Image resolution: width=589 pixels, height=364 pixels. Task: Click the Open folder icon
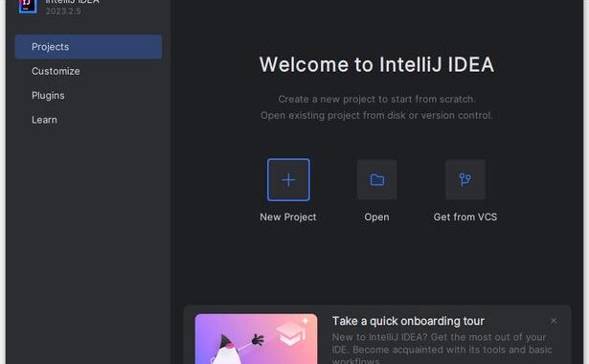click(376, 179)
